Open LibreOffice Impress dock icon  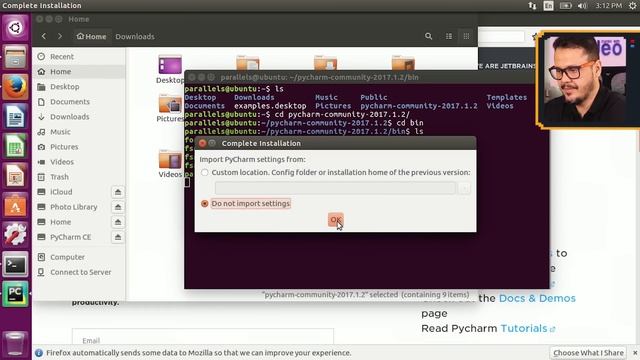pyautogui.click(x=15, y=176)
